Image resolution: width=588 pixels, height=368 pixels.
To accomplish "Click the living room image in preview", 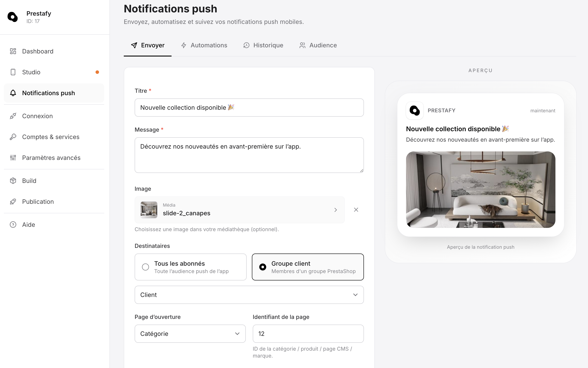I will point(481,190).
